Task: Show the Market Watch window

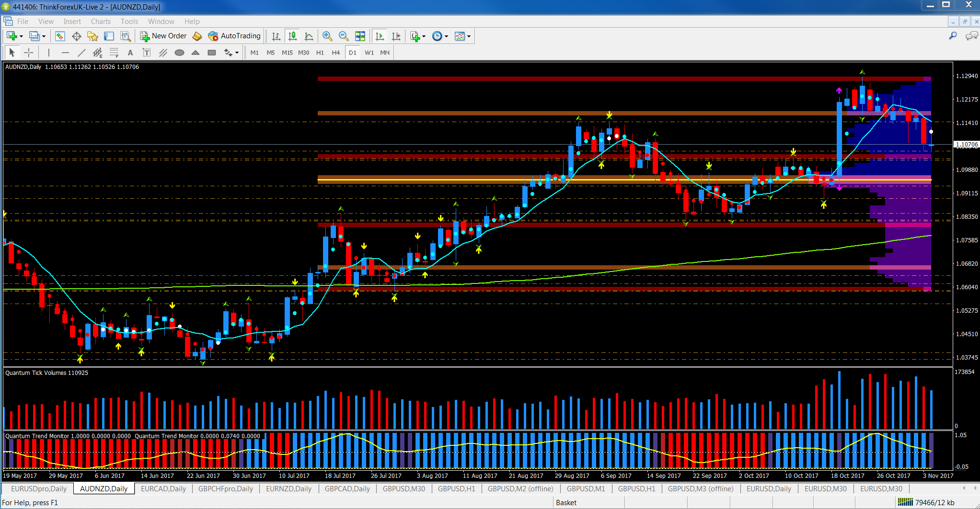Action: (x=60, y=36)
